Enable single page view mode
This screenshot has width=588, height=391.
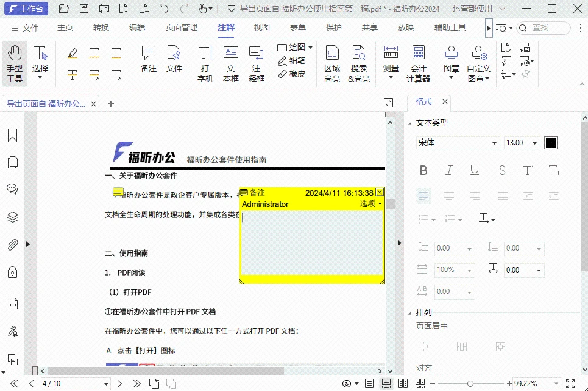point(369,384)
